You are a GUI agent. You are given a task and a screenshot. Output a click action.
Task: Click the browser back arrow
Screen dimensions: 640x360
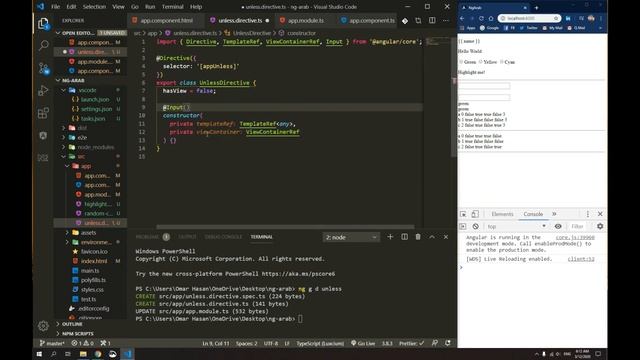tap(462, 18)
